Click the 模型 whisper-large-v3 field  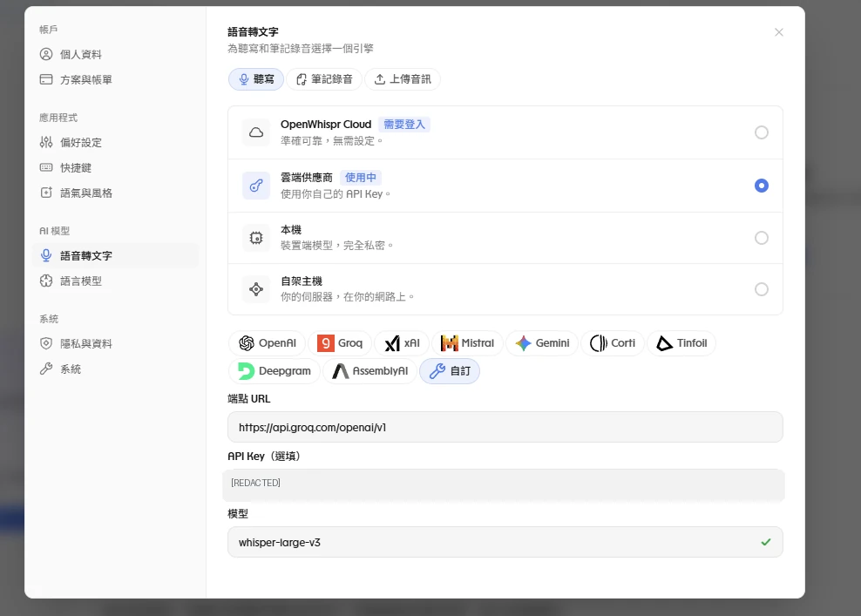click(x=505, y=543)
